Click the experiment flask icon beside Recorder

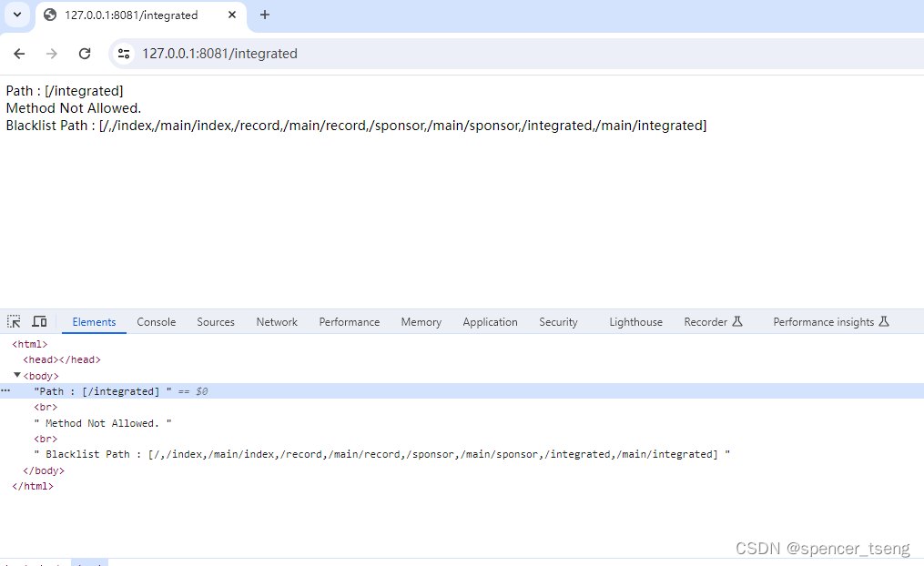tap(739, 320)
